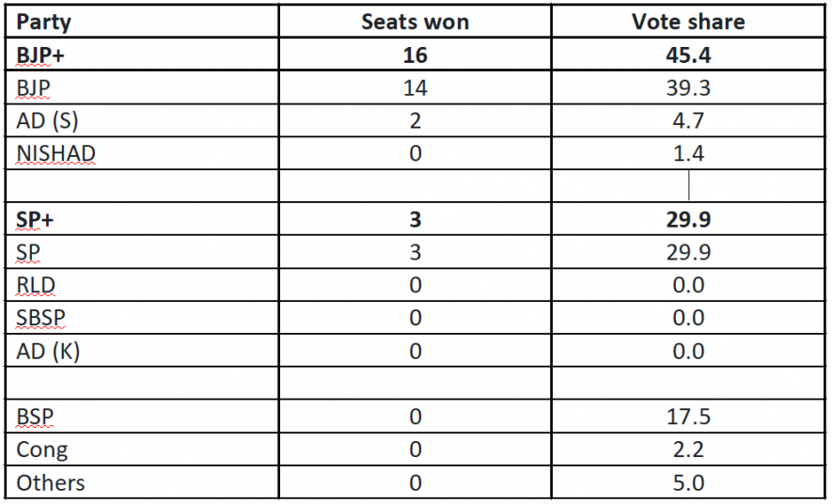The width and height of the screenshot is (832, 504).
Task: Select the Seats won header cell
Action: point(415,23)
